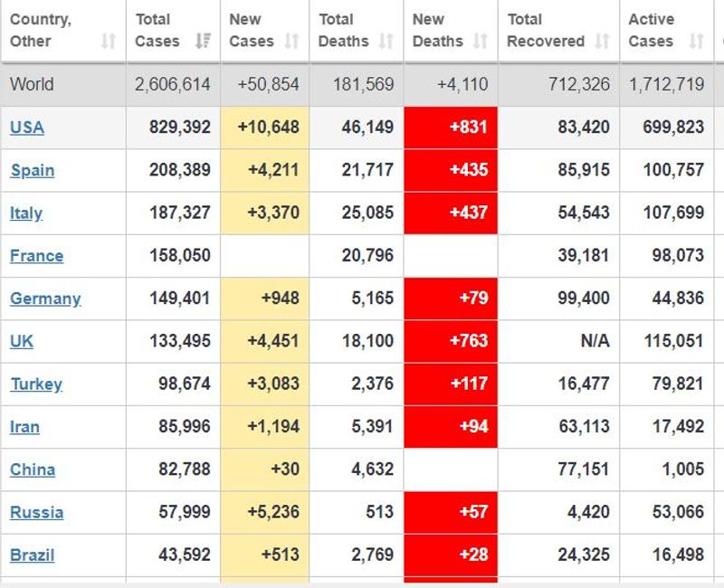Open the UK country link

22,341
